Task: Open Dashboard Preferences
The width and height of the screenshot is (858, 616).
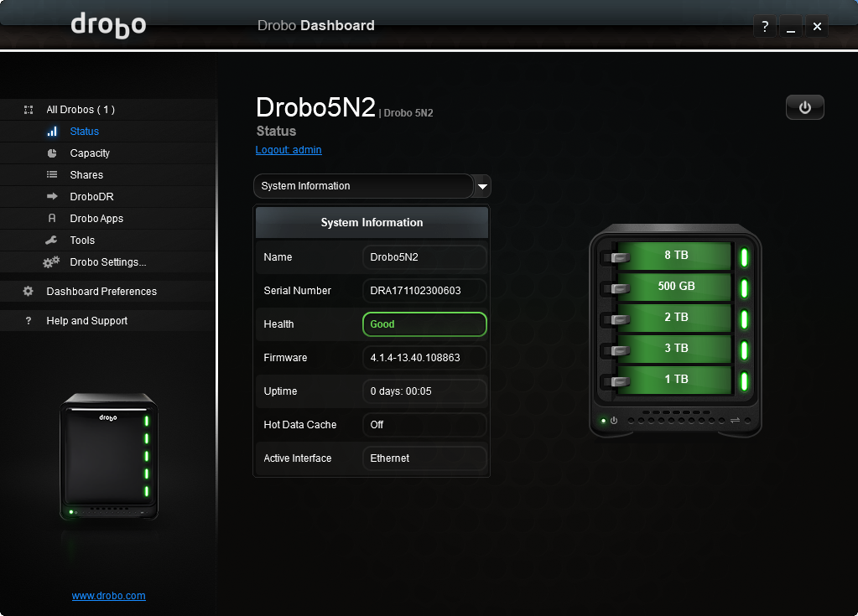Action: [101, 292]
